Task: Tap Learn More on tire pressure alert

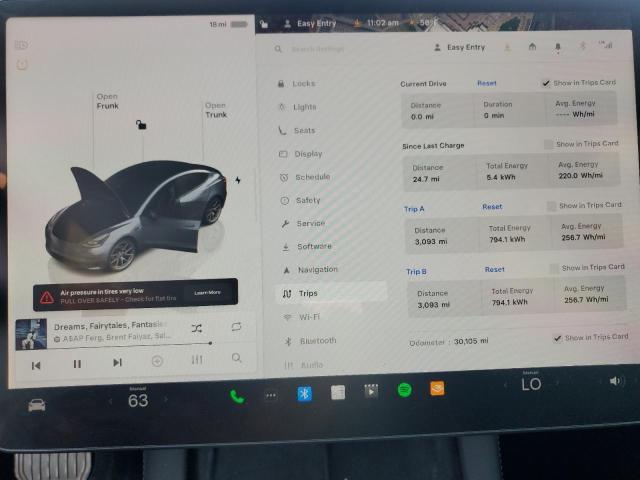Action: point(207,292)
